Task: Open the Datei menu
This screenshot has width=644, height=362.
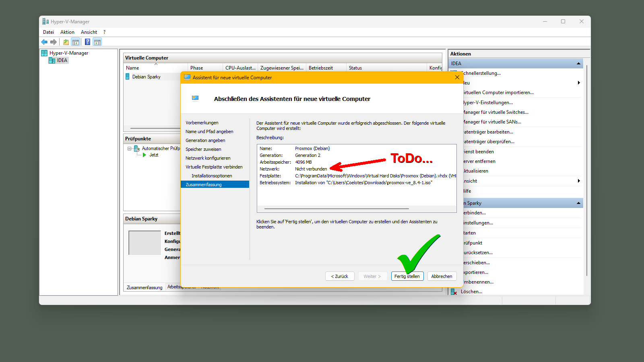Action: (48, 32)
